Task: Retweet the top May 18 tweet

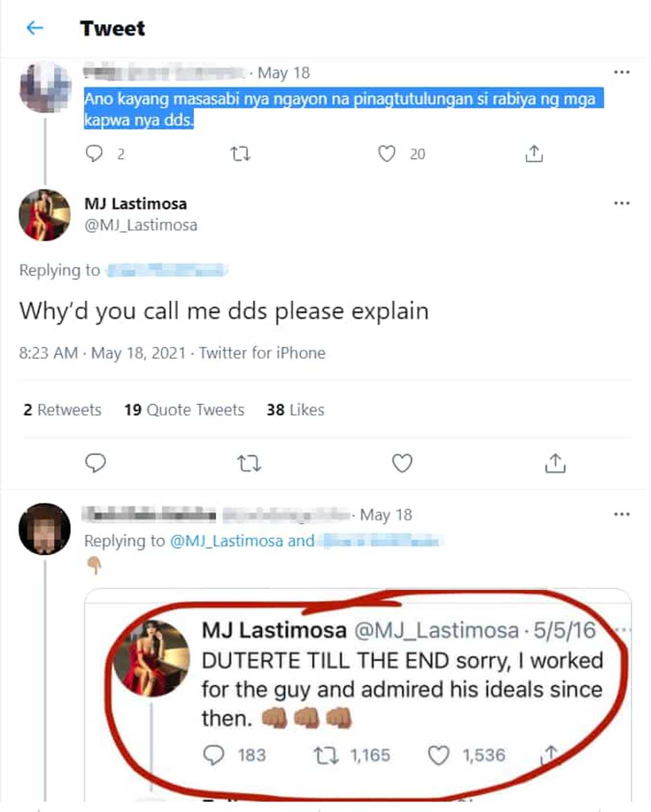Action: [x=240, y=153]
